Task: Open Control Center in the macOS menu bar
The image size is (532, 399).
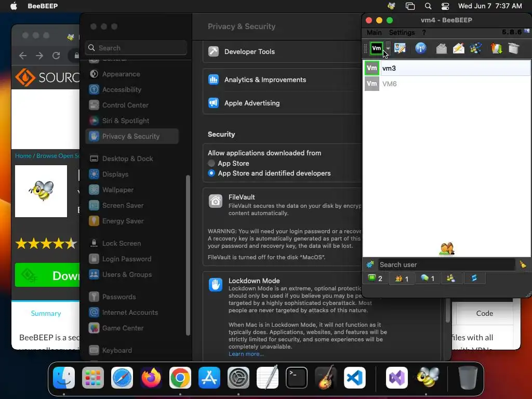Action: pos(445,6)
